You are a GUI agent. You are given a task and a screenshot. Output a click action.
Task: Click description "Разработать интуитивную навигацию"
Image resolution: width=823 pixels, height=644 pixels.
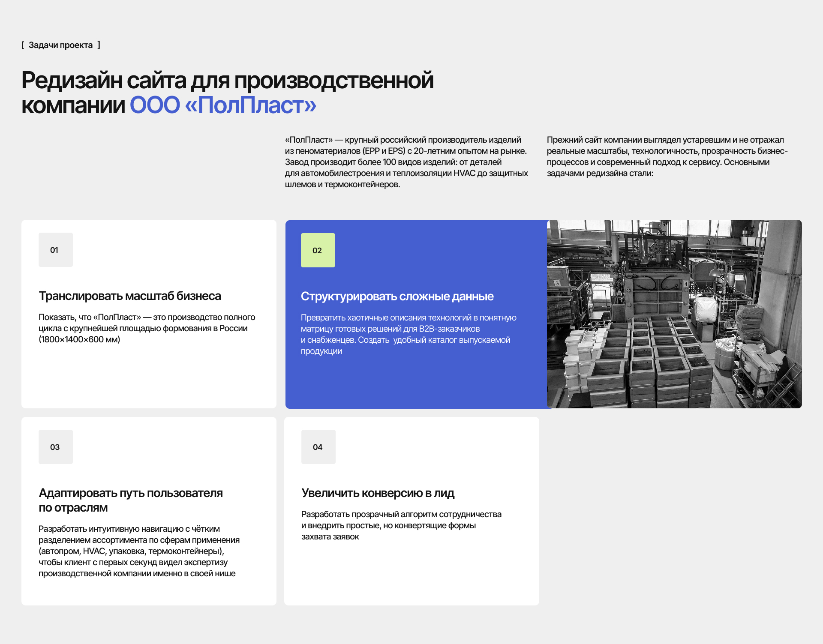tap(139, 551)
